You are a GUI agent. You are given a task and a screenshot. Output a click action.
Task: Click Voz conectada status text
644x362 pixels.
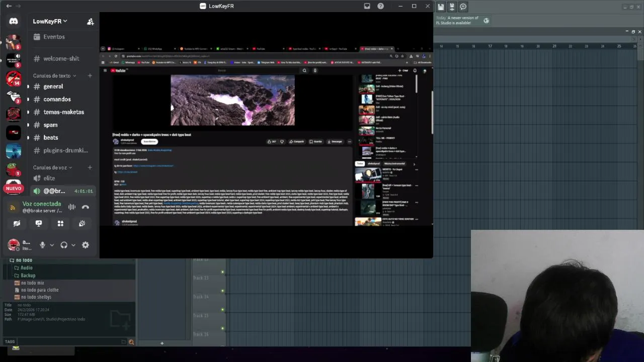42,204
